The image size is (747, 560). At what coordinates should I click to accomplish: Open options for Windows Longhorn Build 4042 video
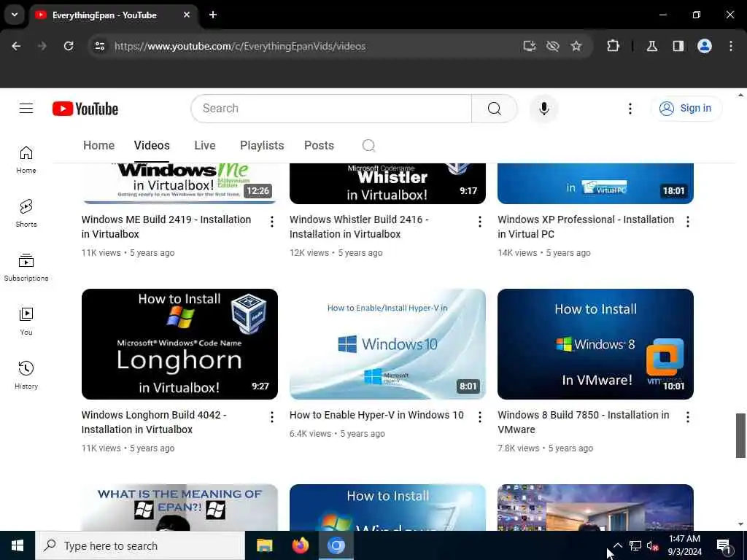click(x=271, y=417)
